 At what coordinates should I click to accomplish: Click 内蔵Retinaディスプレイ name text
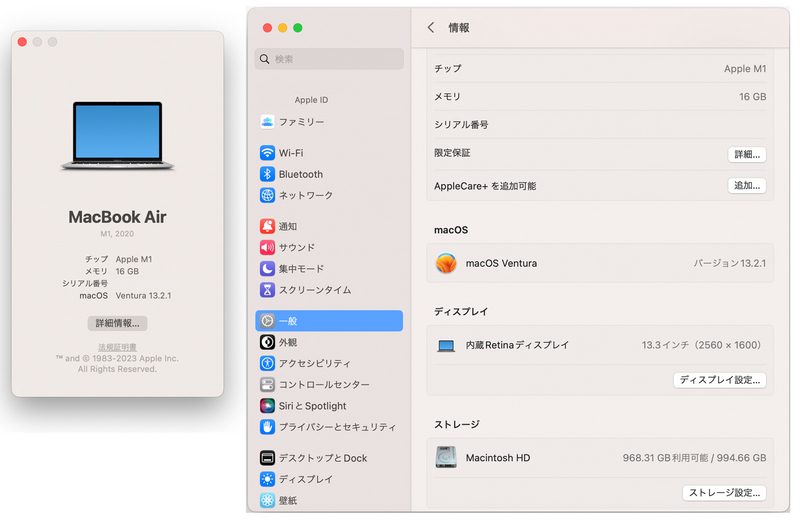point(517,345)
